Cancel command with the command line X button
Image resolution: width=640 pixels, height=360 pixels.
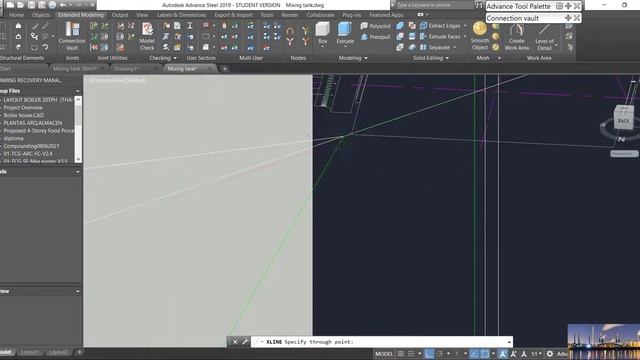235,342
